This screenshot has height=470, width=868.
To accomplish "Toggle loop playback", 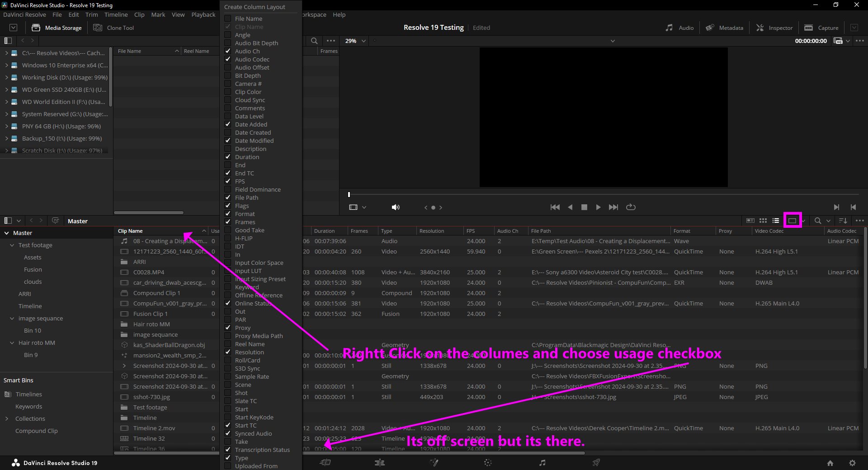I will coord(631,207).
